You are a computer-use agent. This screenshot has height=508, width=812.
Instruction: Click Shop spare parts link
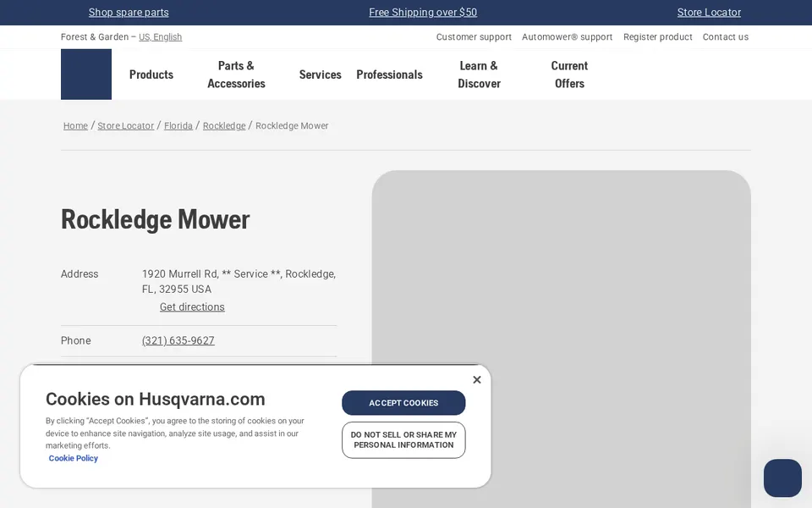pos(129,13)
